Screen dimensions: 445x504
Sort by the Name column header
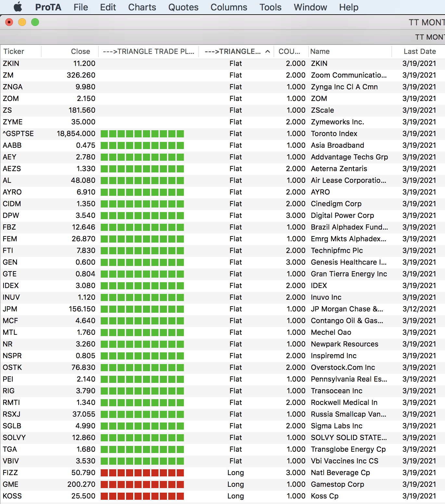350,51
